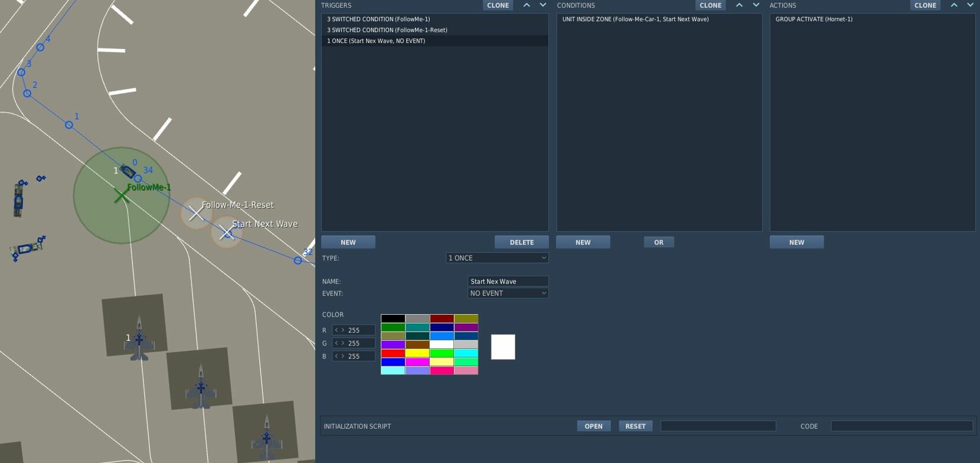Screen dimensions: 980x463
Task: Add an OR condition
Action: coord(659,242)
